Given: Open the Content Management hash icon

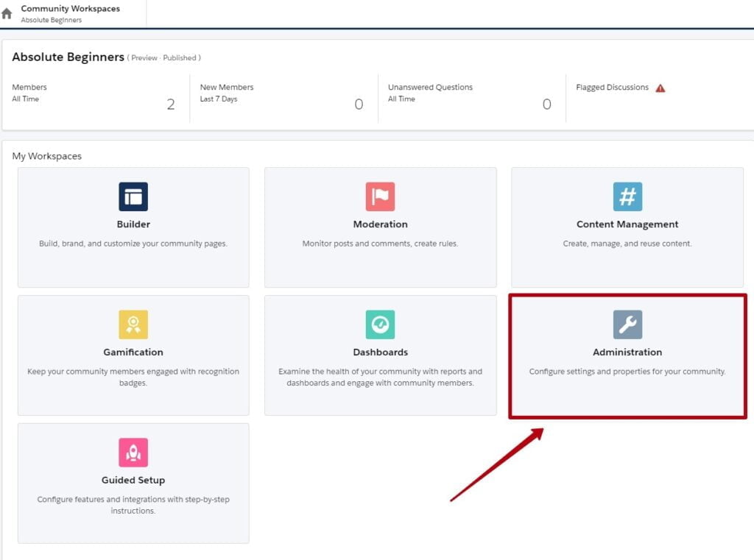Looking at the screenshot, I should (x=627, y=196).
